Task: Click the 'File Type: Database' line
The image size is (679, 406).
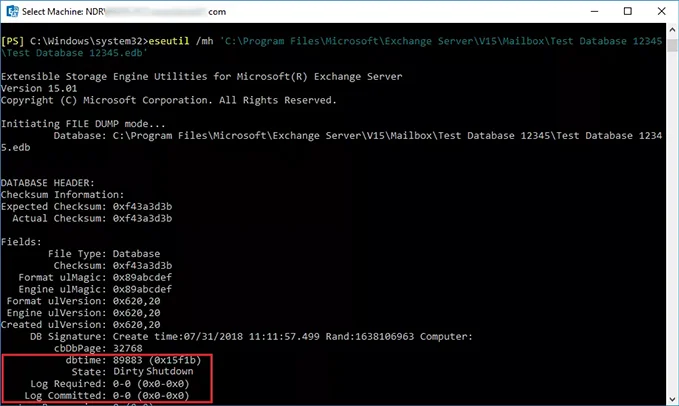Action: tap(104, 254)
